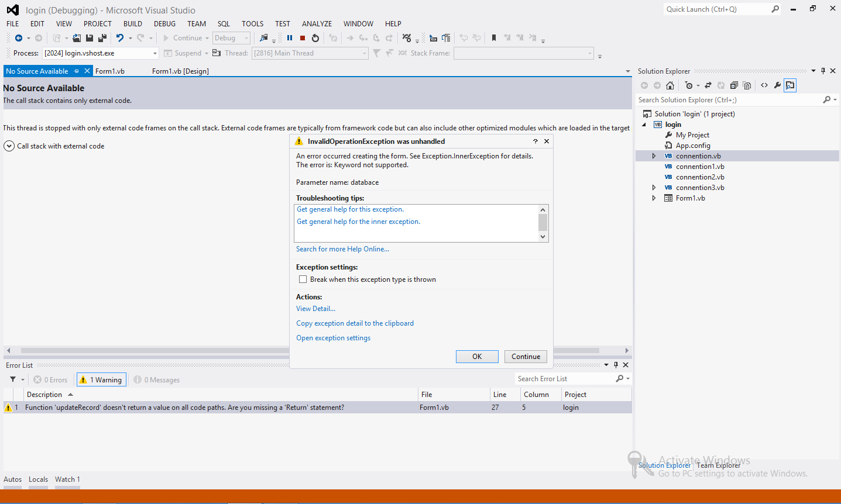Click the Continue button in exception dialog

tap(526, 357)
